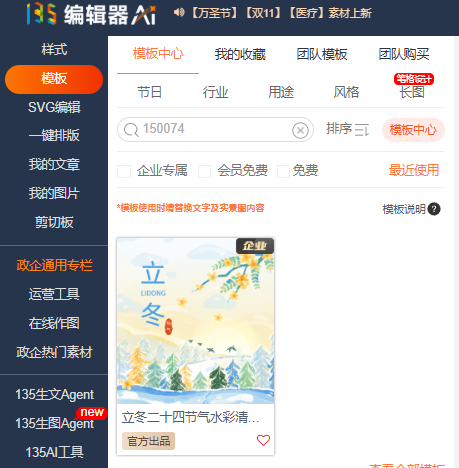This screenshot has width=459, height=468.
Task: Click the 模板说明 question mark icon
Action: (434, 209)
